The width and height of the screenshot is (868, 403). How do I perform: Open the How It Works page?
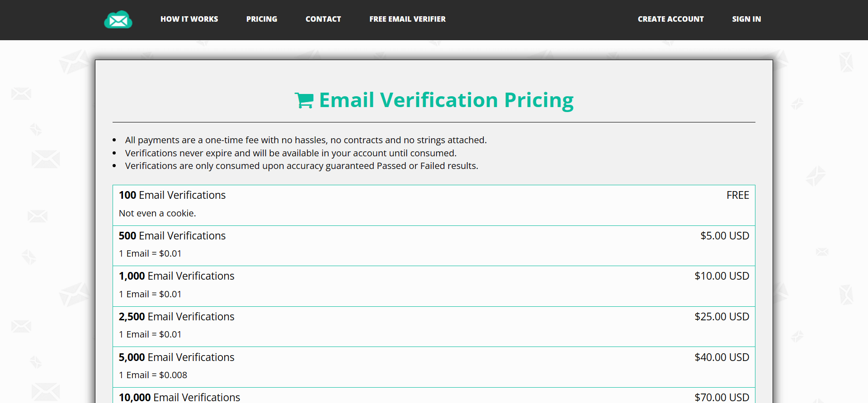point(189,19)
